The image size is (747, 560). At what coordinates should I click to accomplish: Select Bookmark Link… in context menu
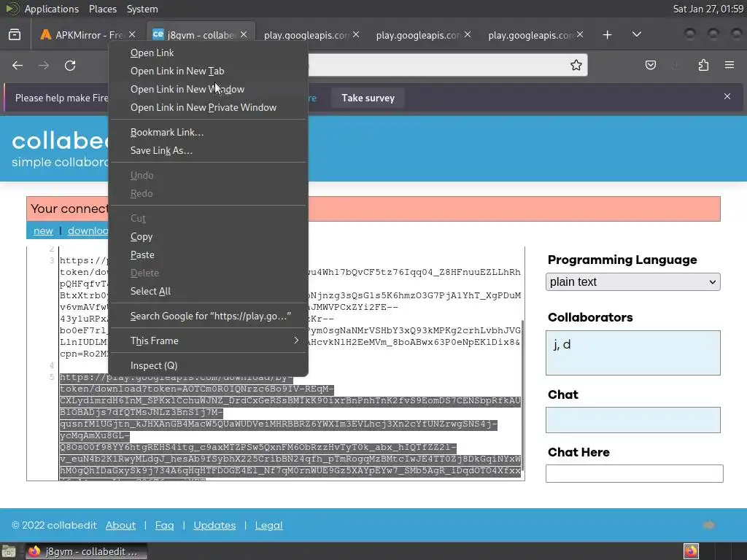point(209,133)
